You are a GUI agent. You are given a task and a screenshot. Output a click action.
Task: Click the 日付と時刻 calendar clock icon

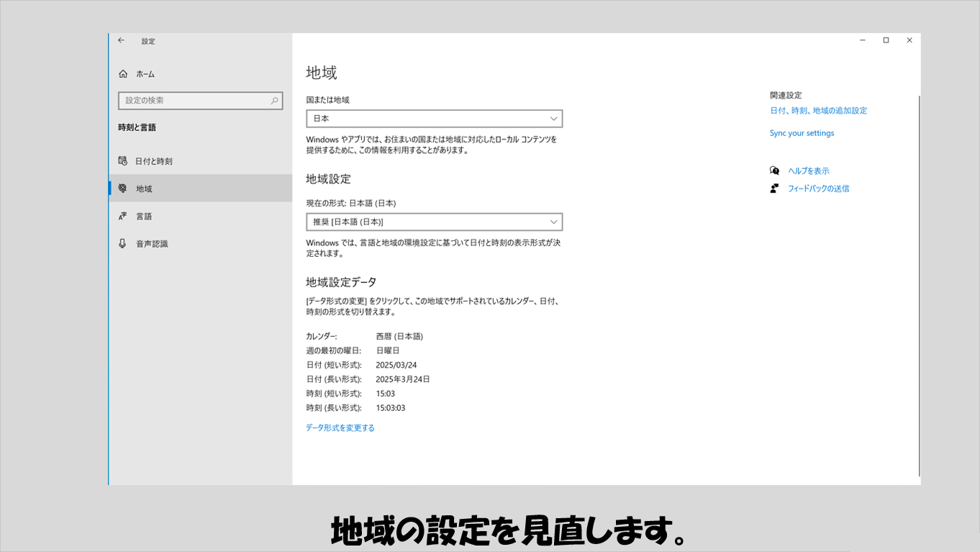coord(122,161)
